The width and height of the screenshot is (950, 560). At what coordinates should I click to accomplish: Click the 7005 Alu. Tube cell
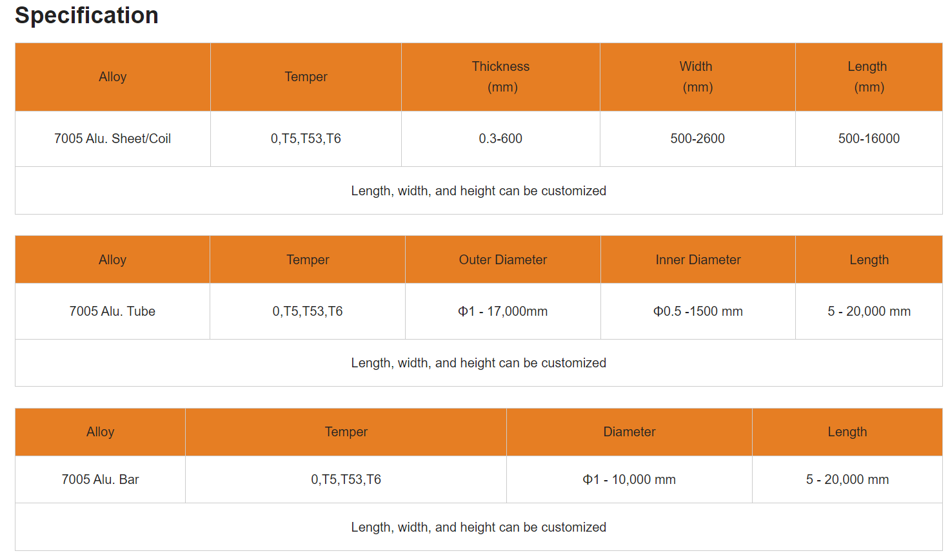[x=112, y=311]
